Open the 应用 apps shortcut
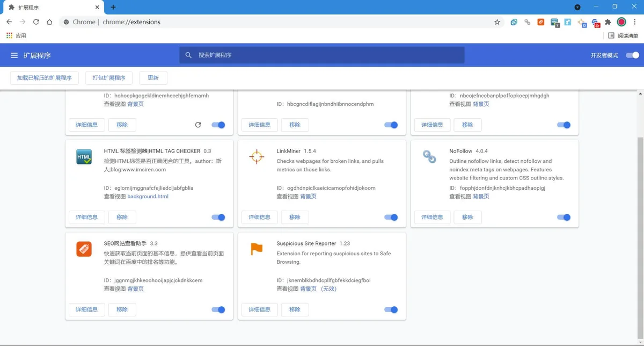The width and height of the screenshot is (644, 346). (16, 35)
